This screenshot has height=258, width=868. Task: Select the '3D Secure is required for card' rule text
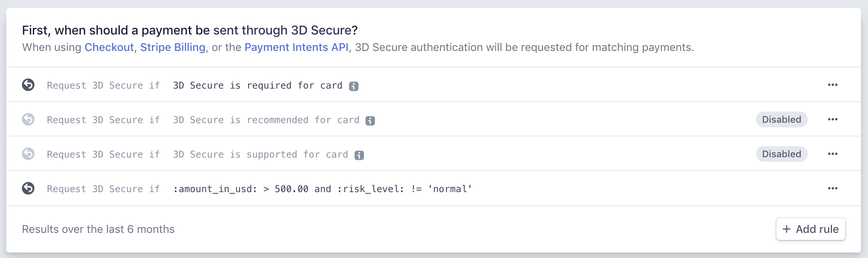coord(258,85)
